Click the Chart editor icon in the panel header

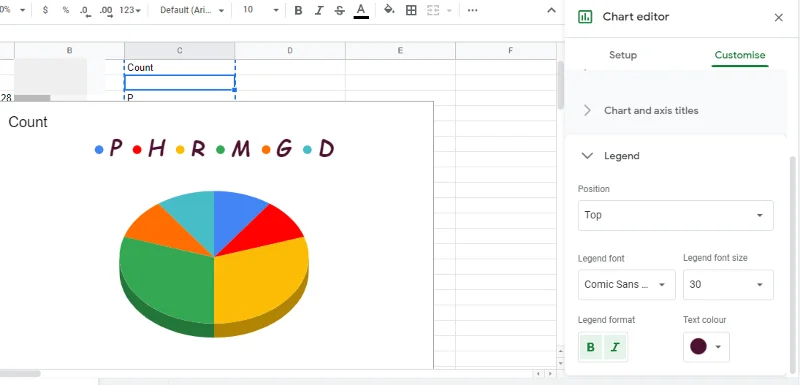pos(585,17)
